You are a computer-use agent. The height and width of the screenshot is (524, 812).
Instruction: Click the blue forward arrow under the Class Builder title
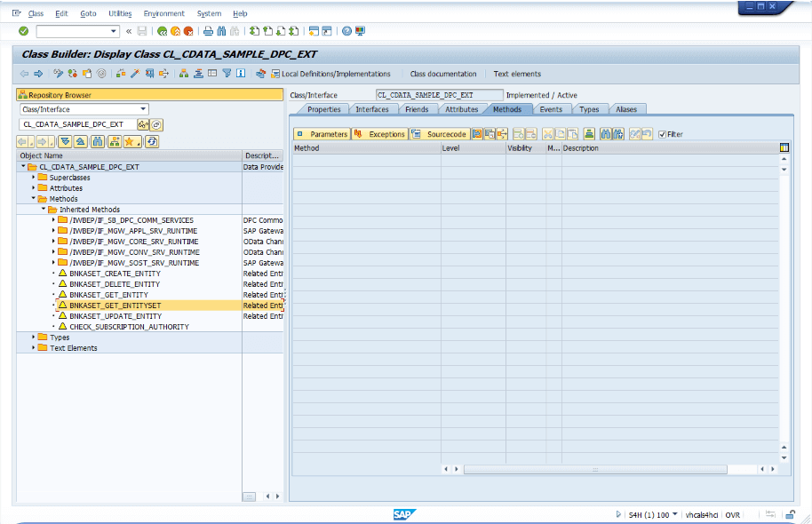click(38, 74)
